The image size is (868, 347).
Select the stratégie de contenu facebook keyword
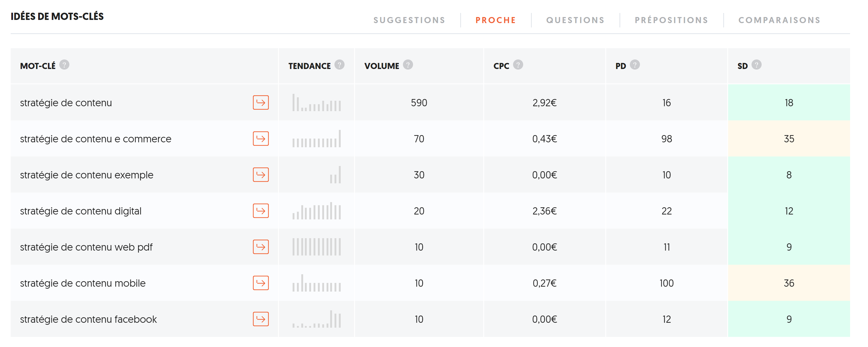[88, 319]
